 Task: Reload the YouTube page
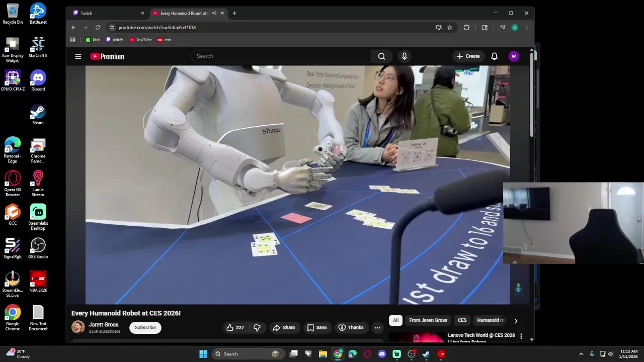[98, 28]
